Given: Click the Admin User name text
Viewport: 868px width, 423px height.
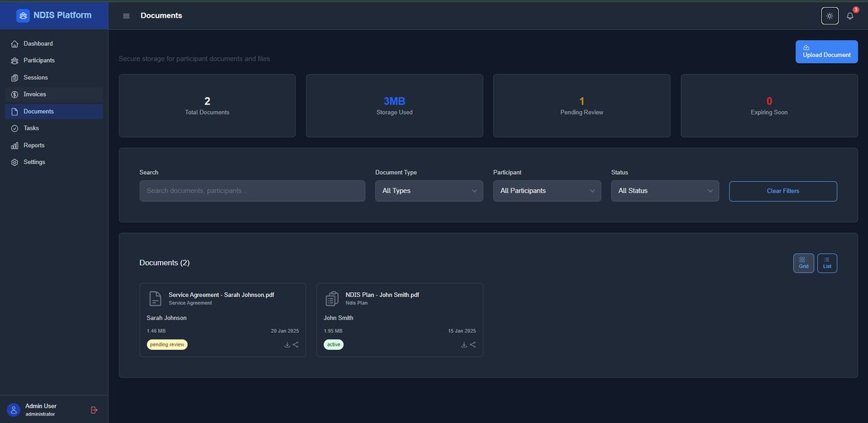Looking at the screenshot, I should (41, 406).
